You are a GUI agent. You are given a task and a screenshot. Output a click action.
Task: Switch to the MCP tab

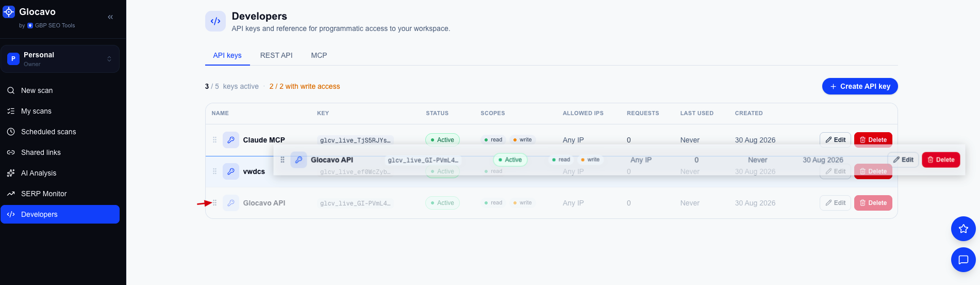click(x=319, y=55)
